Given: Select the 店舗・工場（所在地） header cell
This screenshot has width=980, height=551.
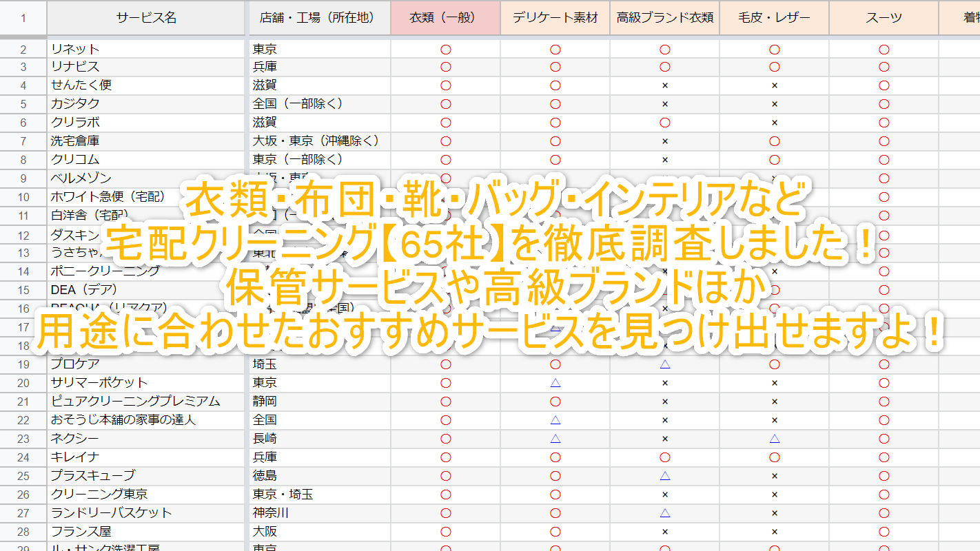Looking at the screenshot, I should 320,18.
